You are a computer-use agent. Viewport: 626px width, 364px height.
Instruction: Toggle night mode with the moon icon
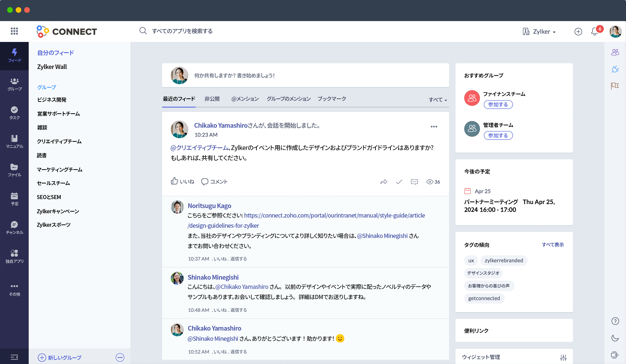(615, 338)
